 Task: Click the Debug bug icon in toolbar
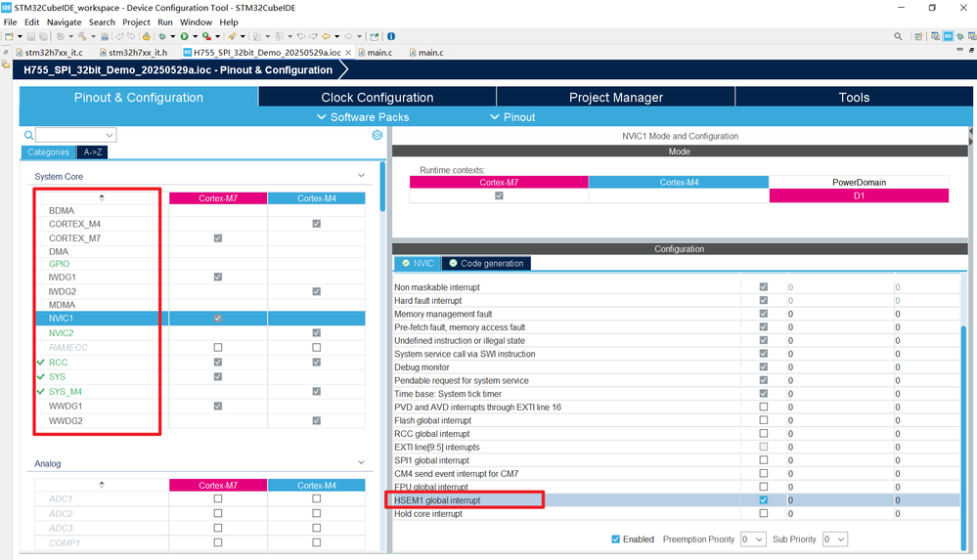point(161,36)
